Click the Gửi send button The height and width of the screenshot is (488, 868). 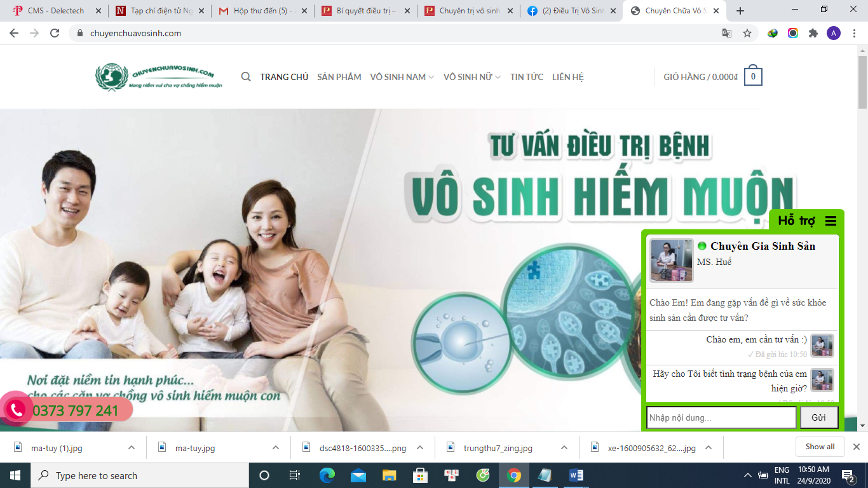[818, 417]
